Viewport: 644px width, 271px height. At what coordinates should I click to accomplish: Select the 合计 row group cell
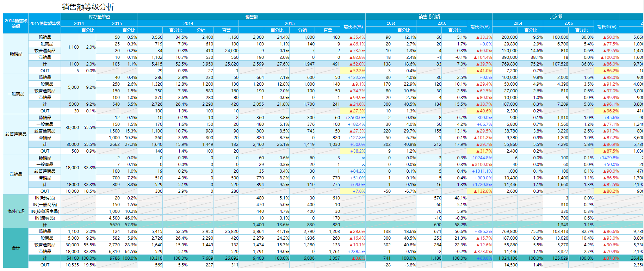(16, 248)
